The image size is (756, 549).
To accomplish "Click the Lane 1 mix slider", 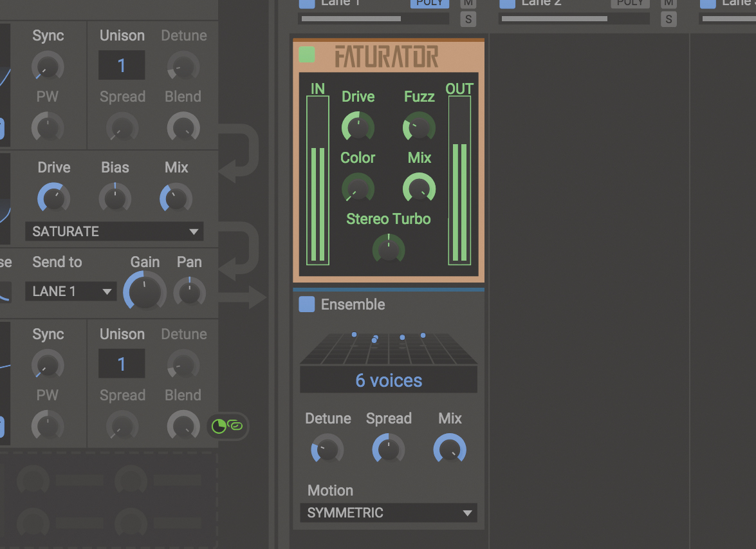I will pos(375,19).
